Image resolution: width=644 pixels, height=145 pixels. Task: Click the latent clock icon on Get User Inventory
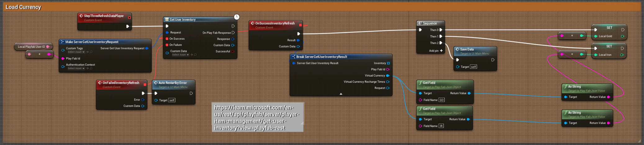236,17
